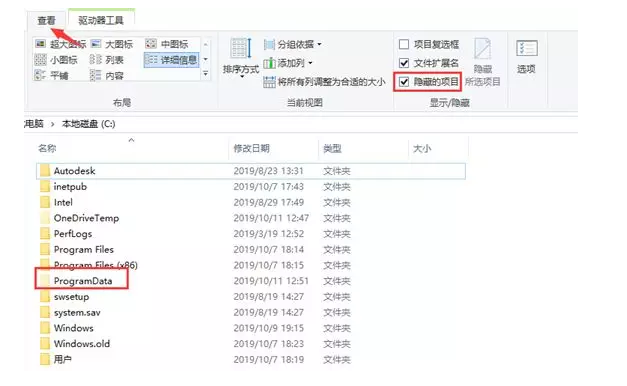Open 排序方式 sort options

click(x=241, y=57)
